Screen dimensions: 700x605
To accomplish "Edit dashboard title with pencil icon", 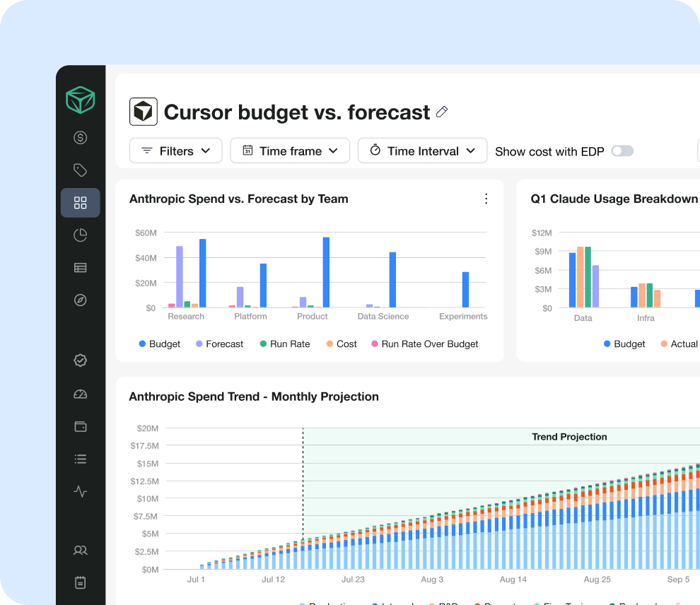I will coord(442,112).
